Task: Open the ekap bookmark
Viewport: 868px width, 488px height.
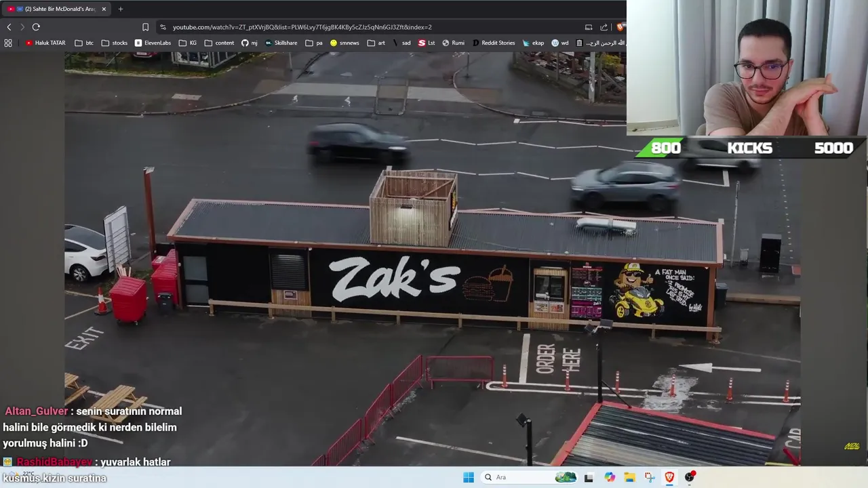Action: (533, 43)
